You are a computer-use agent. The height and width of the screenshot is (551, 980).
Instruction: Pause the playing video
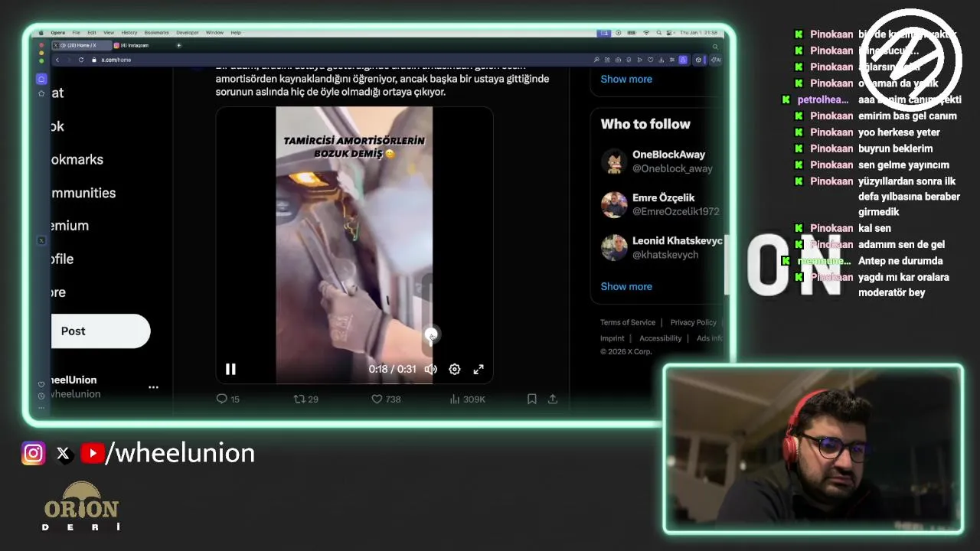pos(230,369)
